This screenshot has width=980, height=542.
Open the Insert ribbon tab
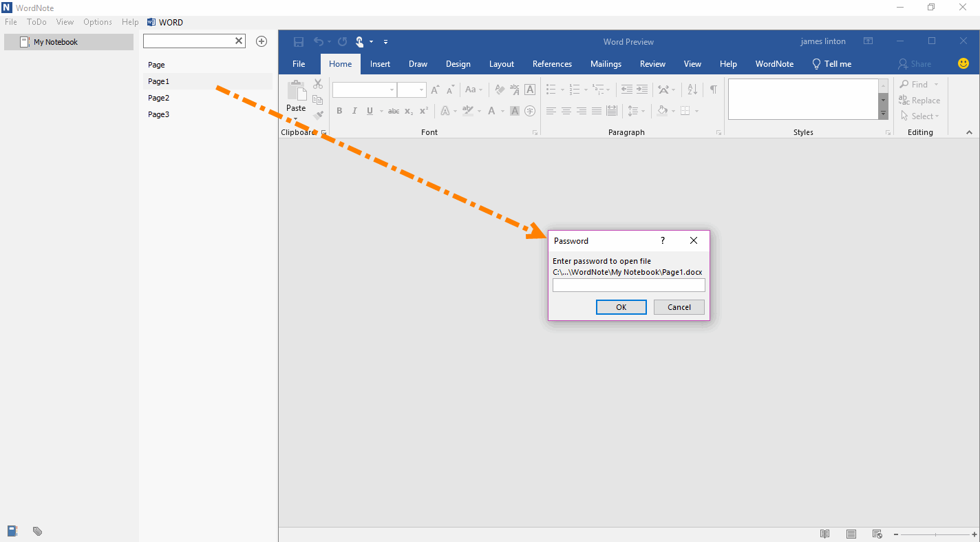(x=380, y=64)
